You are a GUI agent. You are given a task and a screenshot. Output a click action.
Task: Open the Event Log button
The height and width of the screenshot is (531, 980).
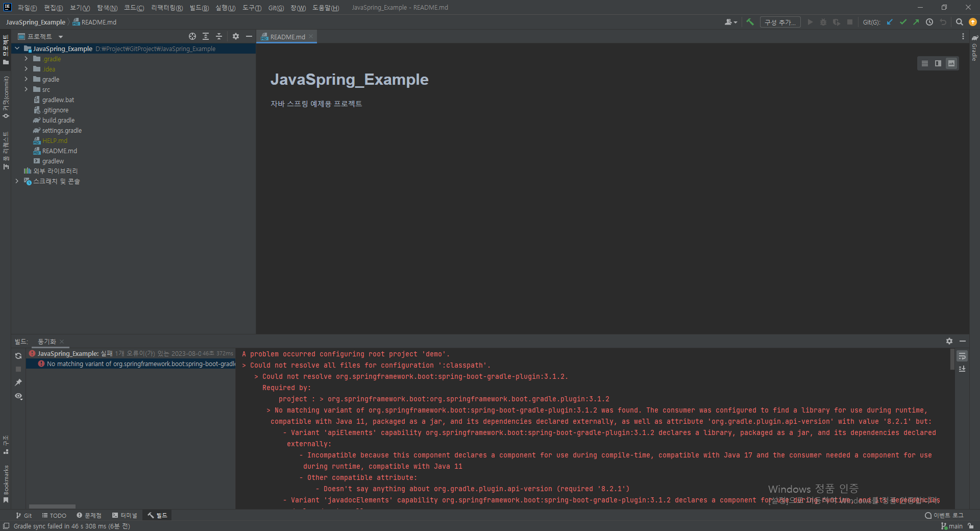pos(944,516)
